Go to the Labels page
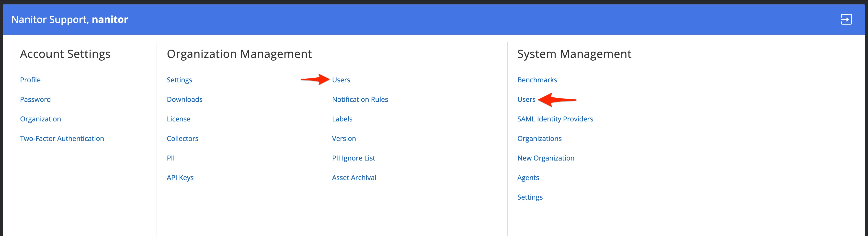Viewport: 868px width, 236px height. coord(342,119)
